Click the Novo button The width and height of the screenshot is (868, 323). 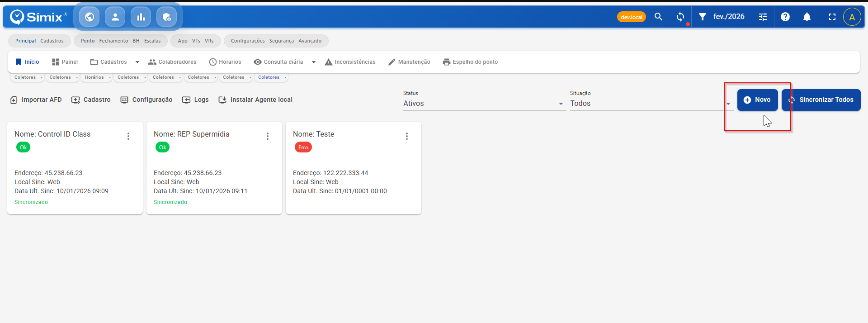757,100
